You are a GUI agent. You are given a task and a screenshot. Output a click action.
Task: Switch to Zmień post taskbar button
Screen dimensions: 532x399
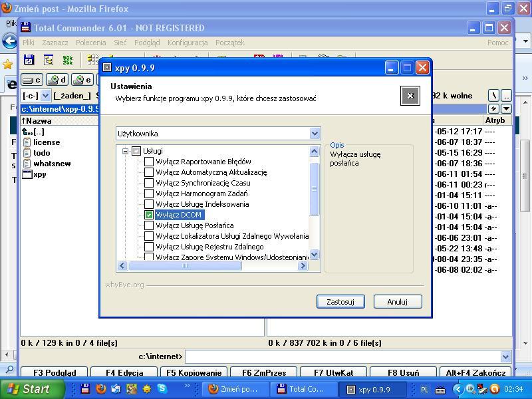(235, 389)
